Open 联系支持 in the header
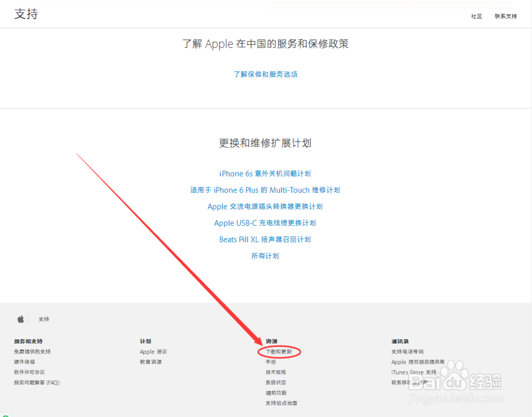The height and width of the screenshot is (417, 532). (x=505, y=17)
